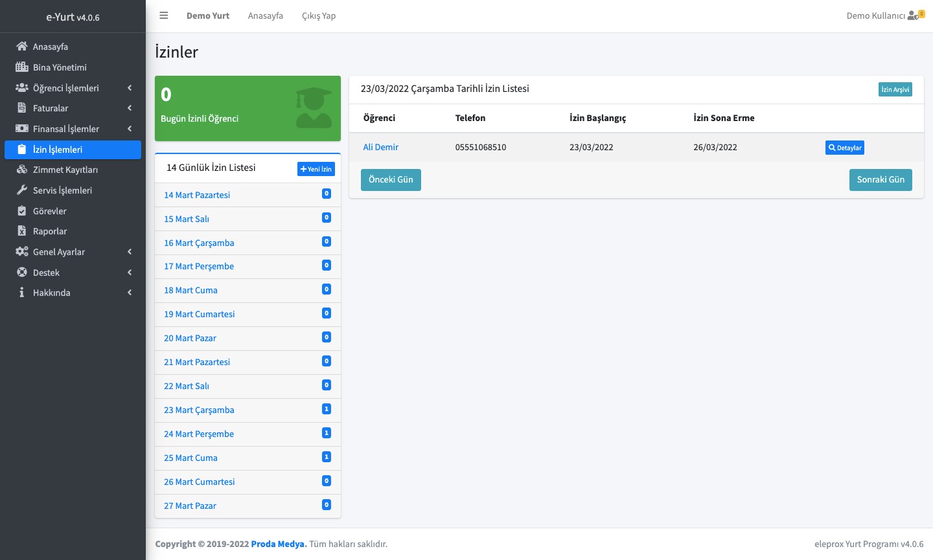The width and height of the screenshot is (933, 560).
Task: Click the Bugün İzinli Öğrenci green card
Action: coord(248,108)
